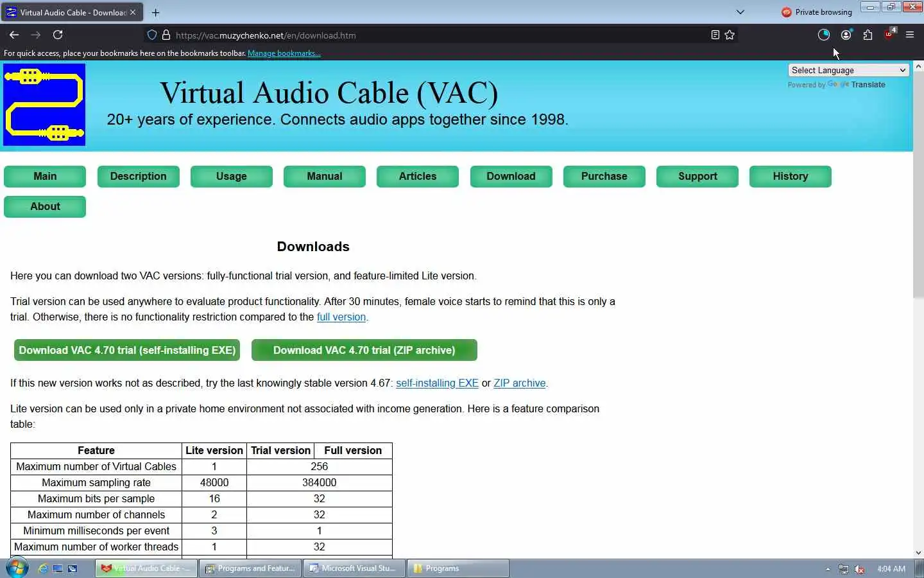Go back with the browser back arrow
The width and height of the screenshot is (924, 578).
point(14,35)
